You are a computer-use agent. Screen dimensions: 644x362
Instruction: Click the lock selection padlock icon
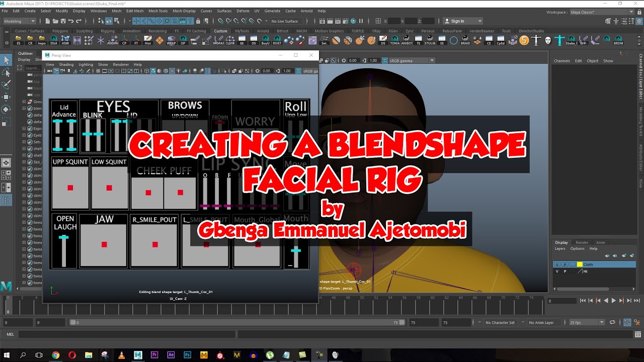coord(198,21)
